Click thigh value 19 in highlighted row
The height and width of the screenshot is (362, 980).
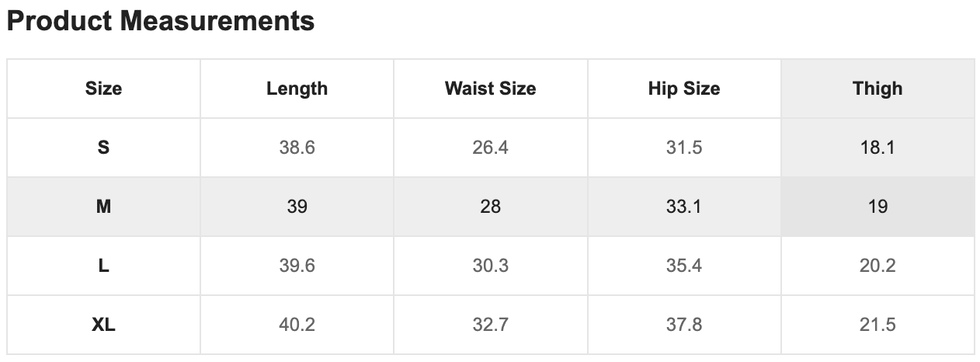(877, 207)
